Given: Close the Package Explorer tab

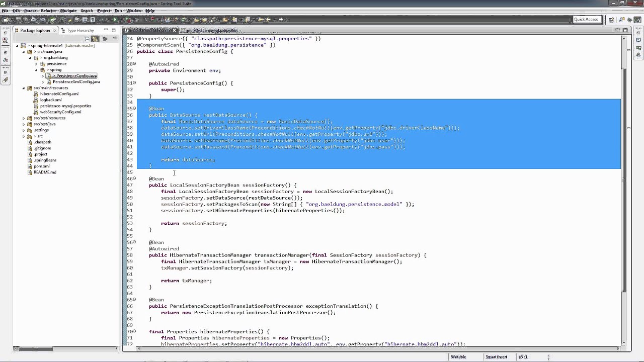Looking at the screenshot, I should coord(54,30).
